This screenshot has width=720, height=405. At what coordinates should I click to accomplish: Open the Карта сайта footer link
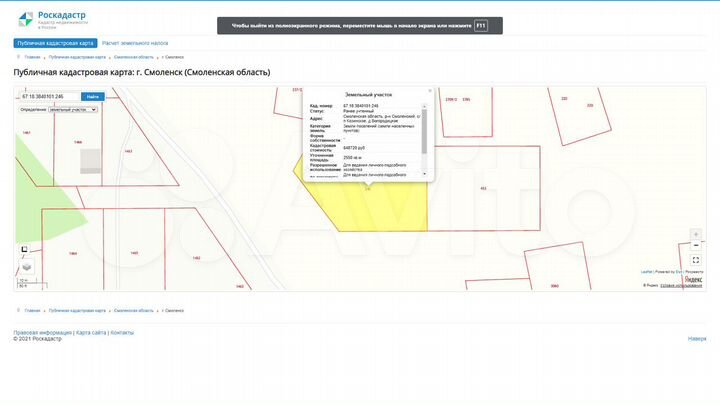(91, 332)
